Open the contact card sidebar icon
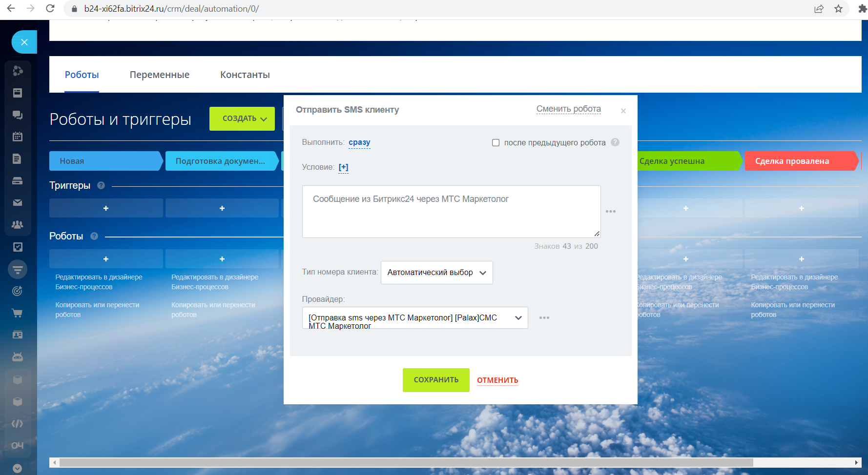 click(18, 335)
